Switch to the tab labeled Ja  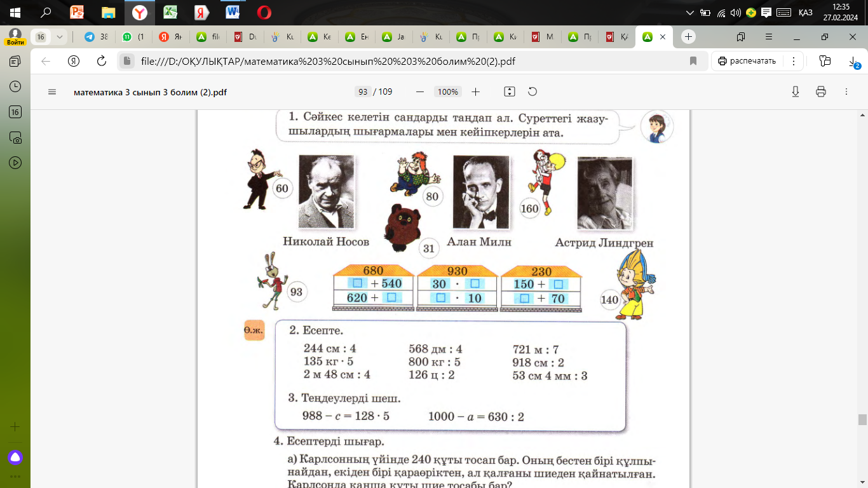pyautogui.click(x=395, y=37)
